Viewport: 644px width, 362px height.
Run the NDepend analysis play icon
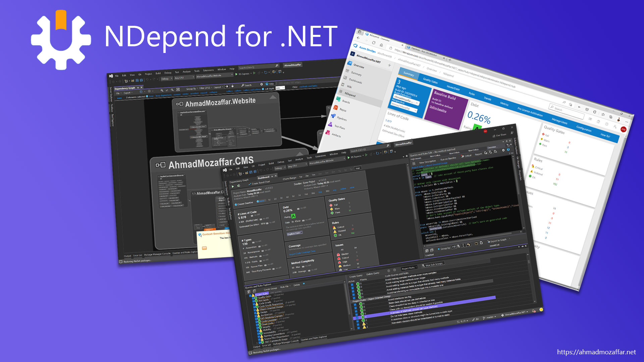tap(233, 186)
